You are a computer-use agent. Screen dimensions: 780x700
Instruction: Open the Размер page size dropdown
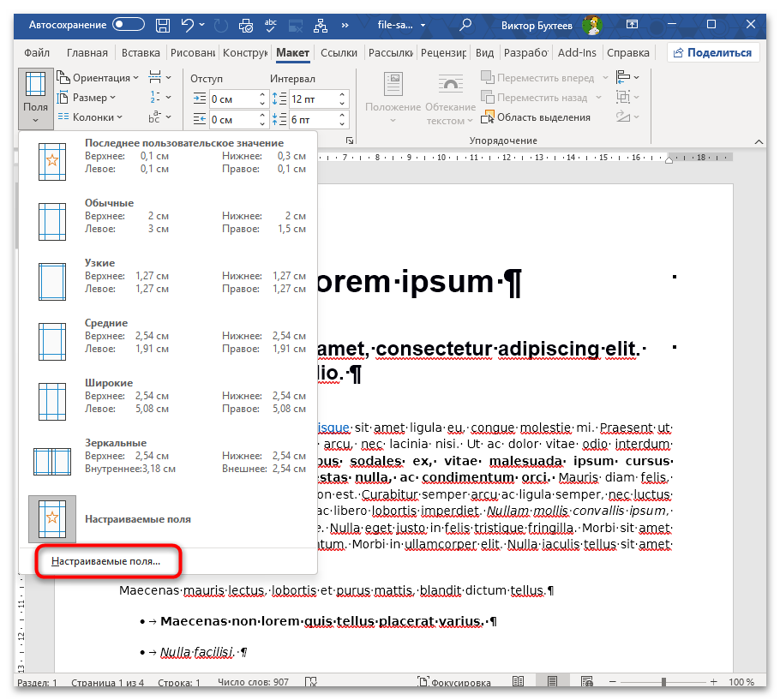(x=86, y=98)
